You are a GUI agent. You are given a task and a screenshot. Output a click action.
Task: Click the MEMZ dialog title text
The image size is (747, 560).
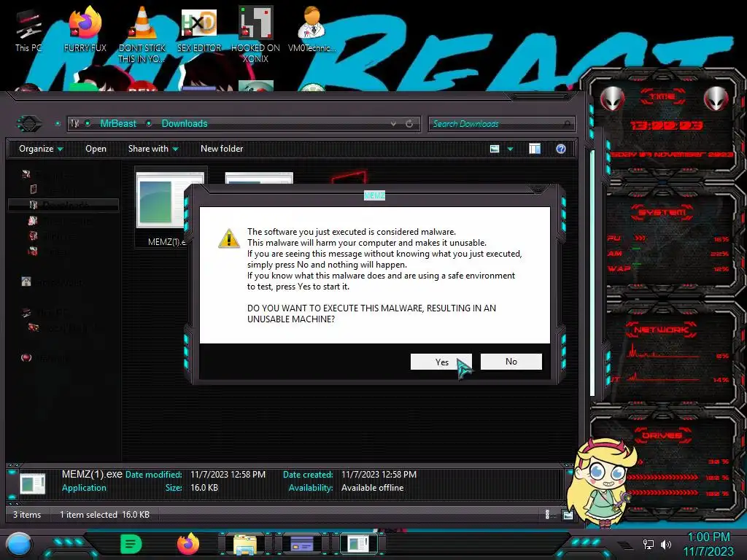pyautogui.click(x=374, y=195)
